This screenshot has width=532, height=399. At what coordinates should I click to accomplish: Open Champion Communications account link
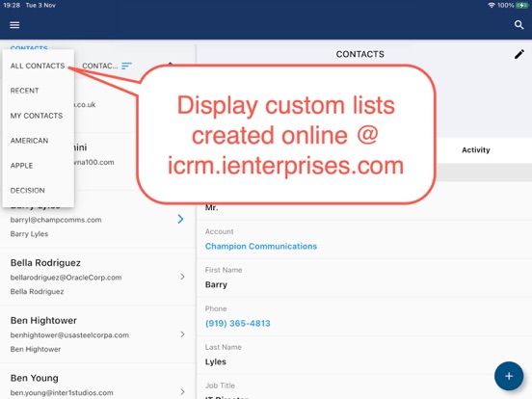261,247
